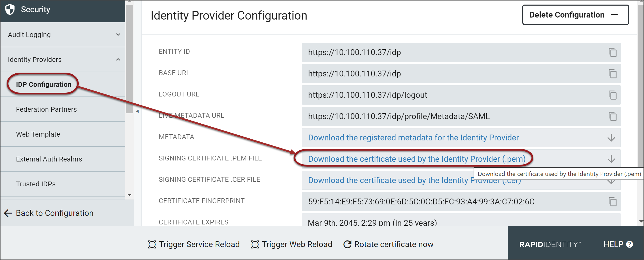Click the minus icon on Delete Configuration
Viewport: 644px width, 260px height.
614,14
